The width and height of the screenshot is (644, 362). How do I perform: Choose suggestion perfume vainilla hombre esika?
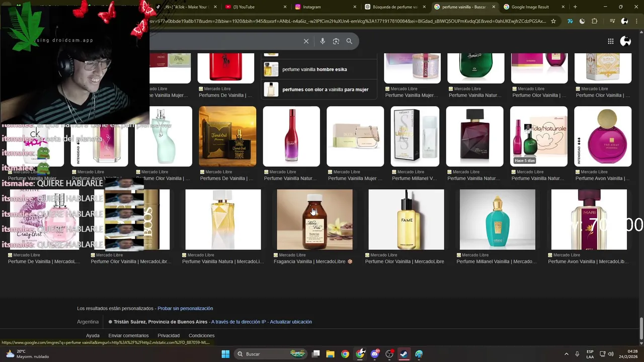pyautogui.click(x=319, y=69)
